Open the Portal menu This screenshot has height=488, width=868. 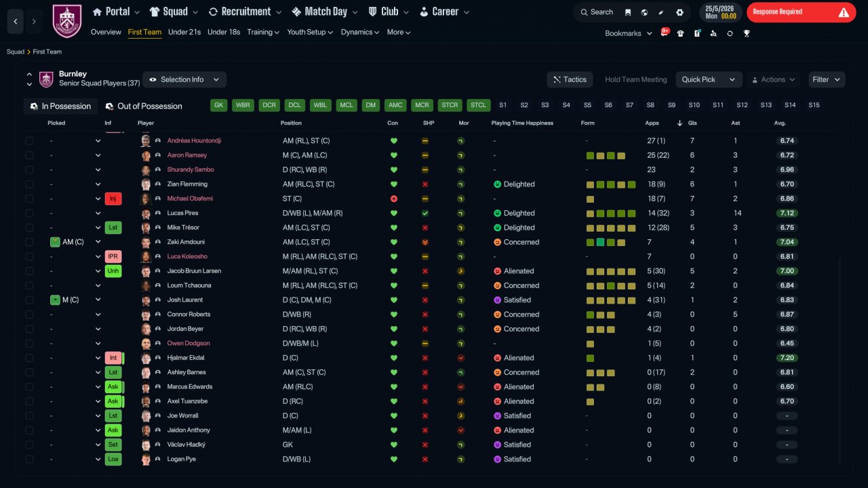pos(116,12)
